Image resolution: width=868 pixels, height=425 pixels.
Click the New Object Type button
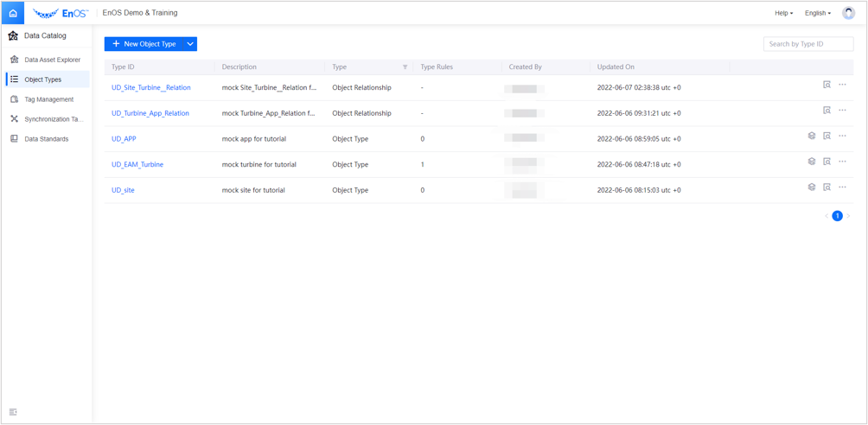144,44
